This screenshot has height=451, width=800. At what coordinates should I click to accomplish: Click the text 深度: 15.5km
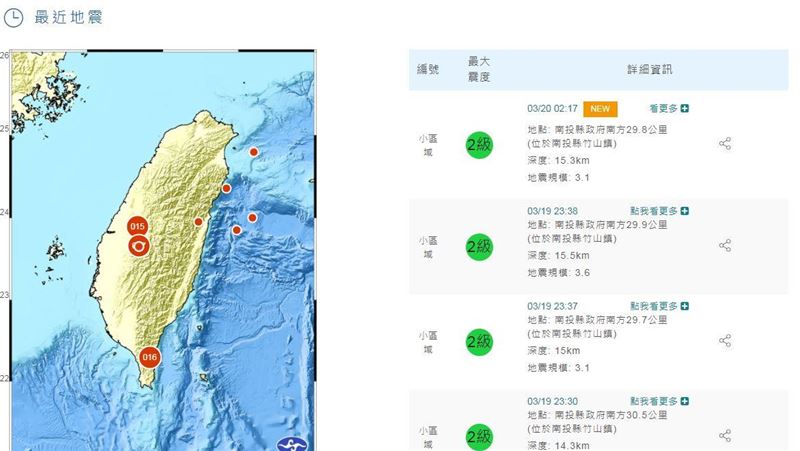pyautogui.click(x=559, y=256)
